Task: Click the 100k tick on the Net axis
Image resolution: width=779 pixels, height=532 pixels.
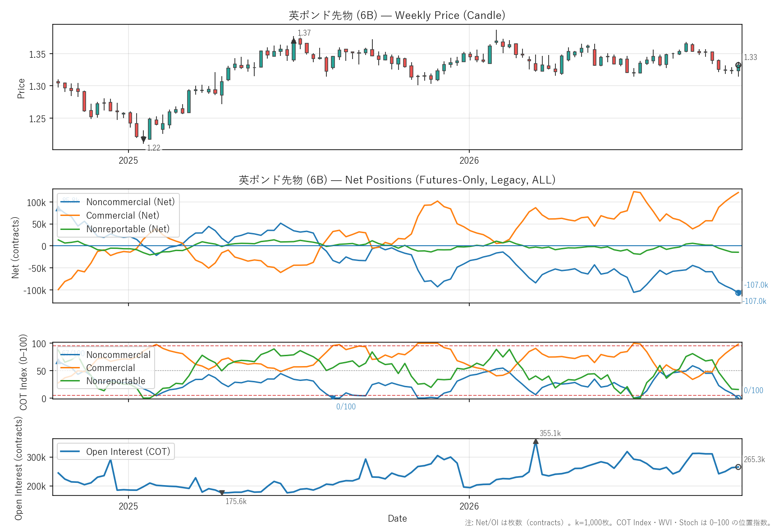Action: click(x=37, y=203)
